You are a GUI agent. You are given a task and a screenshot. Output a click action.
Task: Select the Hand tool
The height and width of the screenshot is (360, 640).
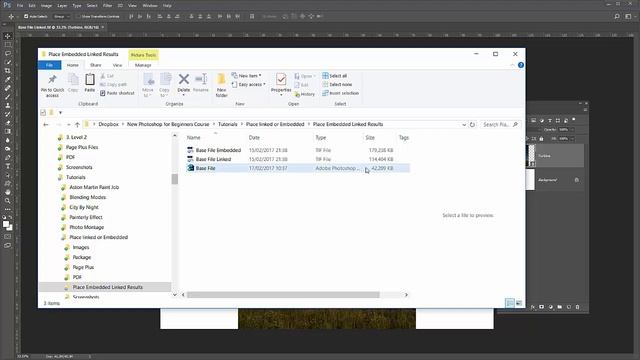7,192
